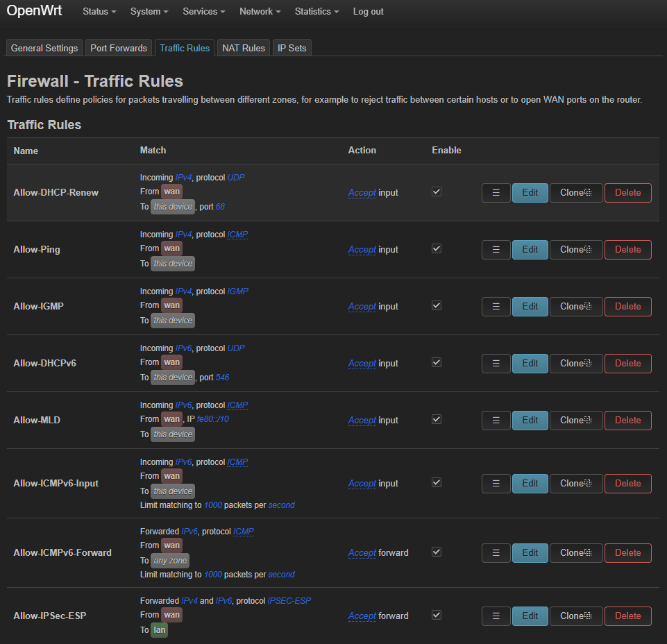Edit the Allow-DHCPv6 rule
This screenshot has height=644, width=667.
click(530, 364)
